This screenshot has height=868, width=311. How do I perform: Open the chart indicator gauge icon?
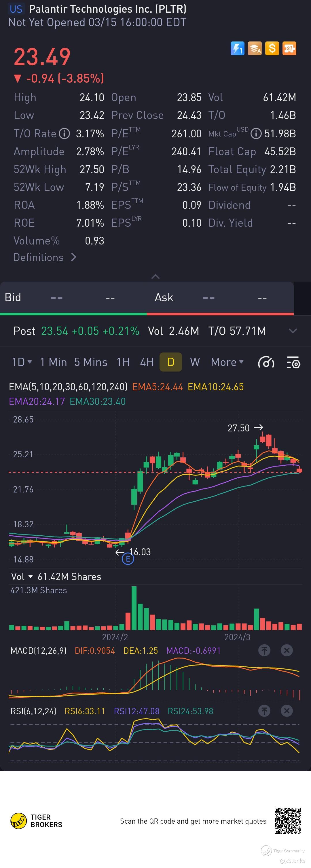(266, 363)
